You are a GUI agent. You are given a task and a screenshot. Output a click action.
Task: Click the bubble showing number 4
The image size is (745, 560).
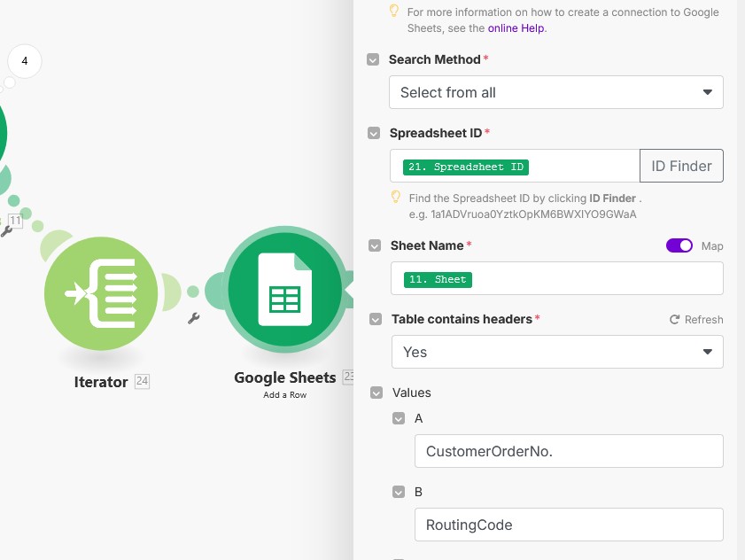25,61
